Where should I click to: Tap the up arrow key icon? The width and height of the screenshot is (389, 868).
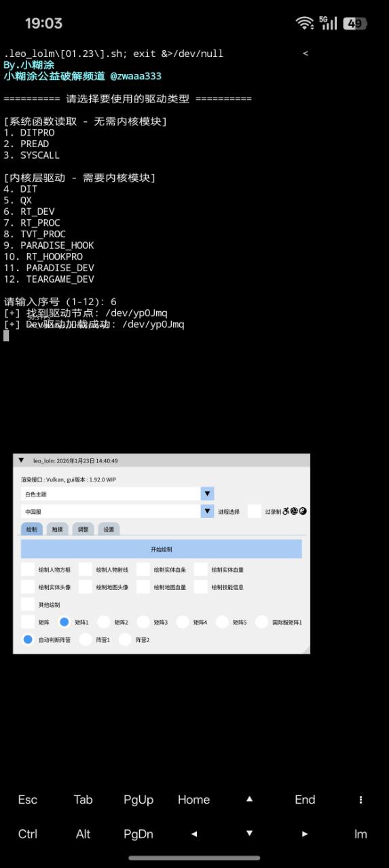249,800
